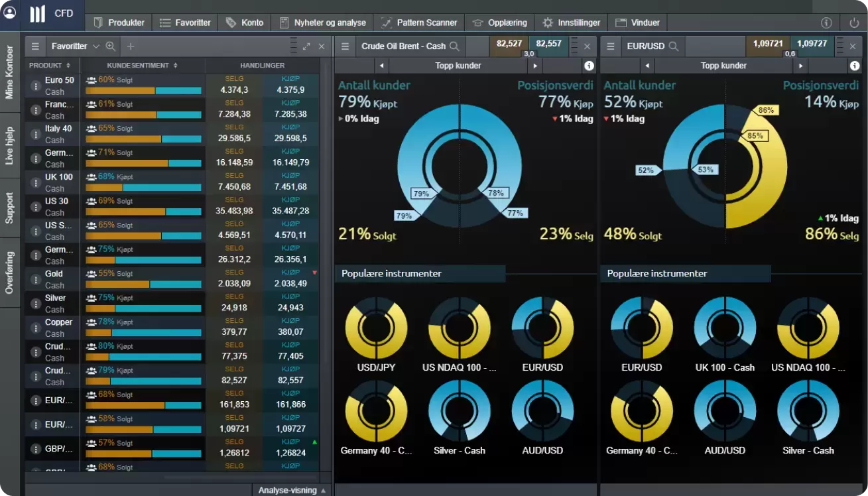Open hamburger menu of EUR/USD panel
The image size is (868, 496).
[x=610, y=46]
